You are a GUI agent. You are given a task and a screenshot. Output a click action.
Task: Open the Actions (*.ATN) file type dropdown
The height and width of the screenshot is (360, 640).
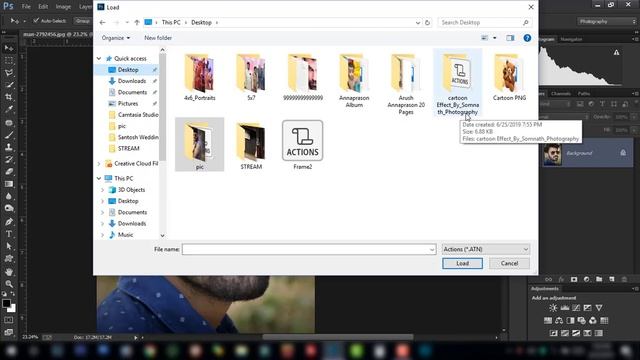click(486, 249)
